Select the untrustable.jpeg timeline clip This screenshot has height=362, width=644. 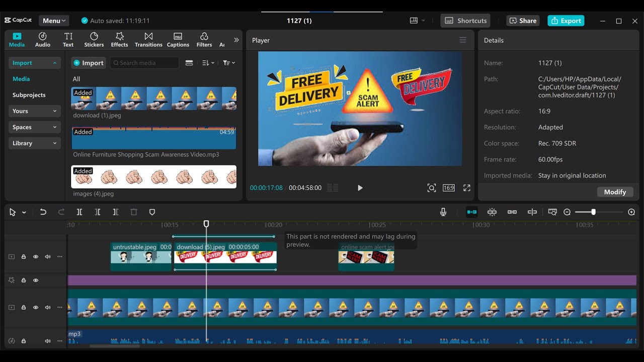(141, 257)
